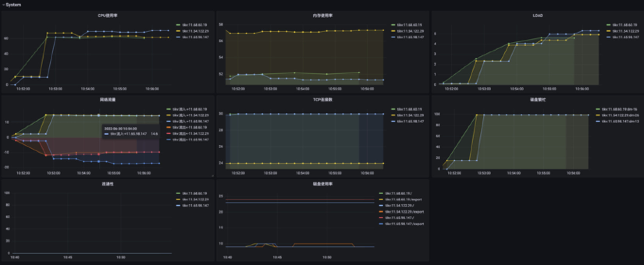Open the LOAD panel title menu
The width and height of the screenshot is (644, 265).
point(537,16)
